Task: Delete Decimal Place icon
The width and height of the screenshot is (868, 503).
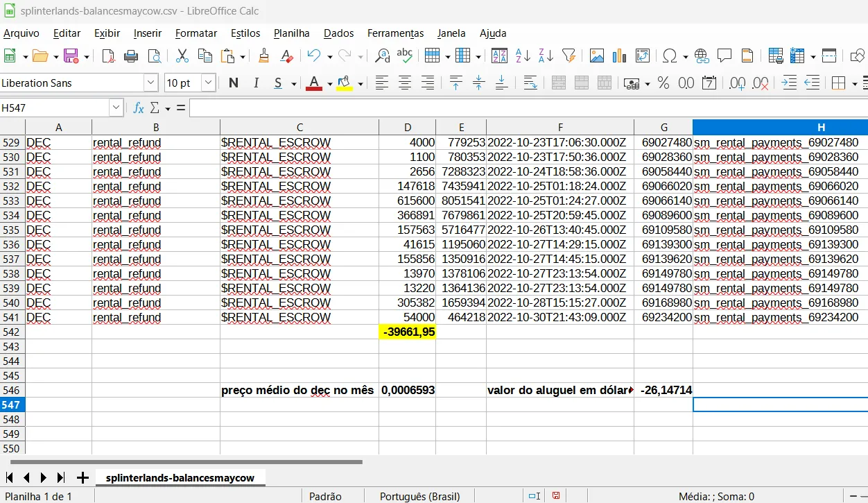Action: tap(761, 83)
